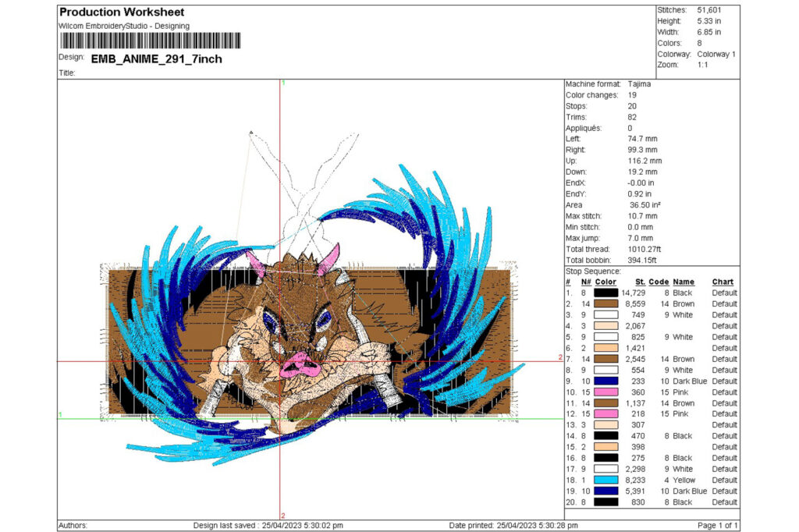799x532 pixels.
Task: Click the design name EMB_ANIME_291_7inch
Action: (156, 59)
